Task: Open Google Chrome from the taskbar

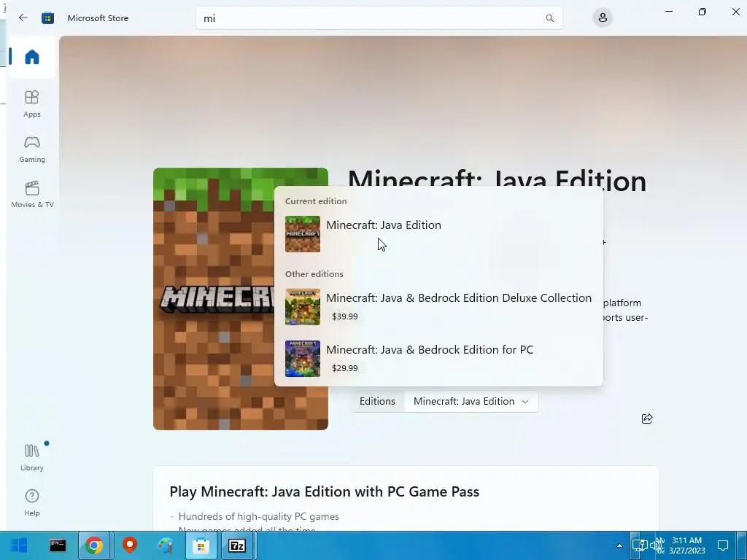Action: pyautogui.click(x=94, y=545)
